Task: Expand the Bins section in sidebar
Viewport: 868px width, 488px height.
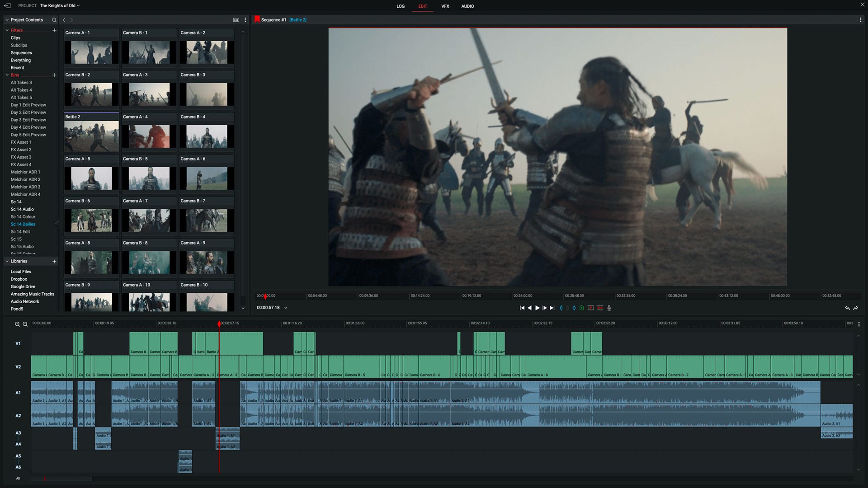Action: click(6, 75)
